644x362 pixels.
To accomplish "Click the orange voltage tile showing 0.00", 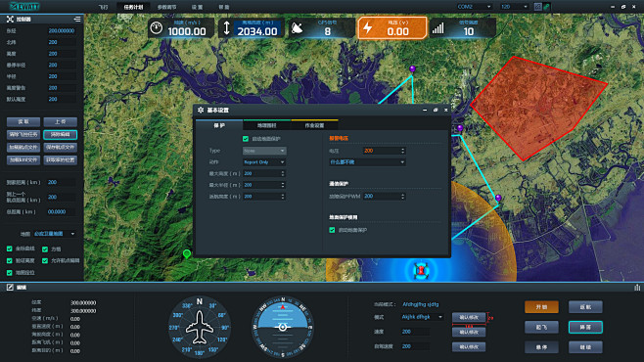I will pyautogui.click(x=391, y=28).
